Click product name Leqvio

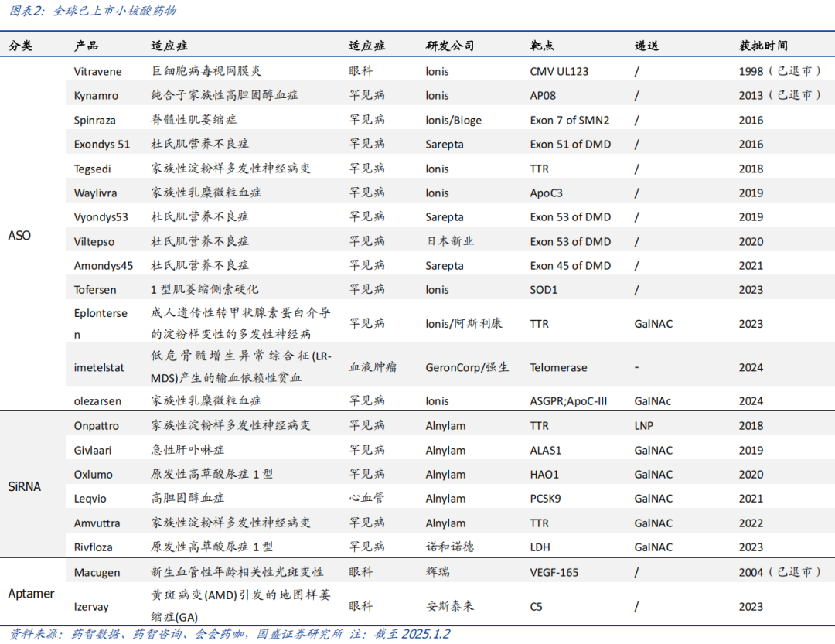click(x=90, y=499)
